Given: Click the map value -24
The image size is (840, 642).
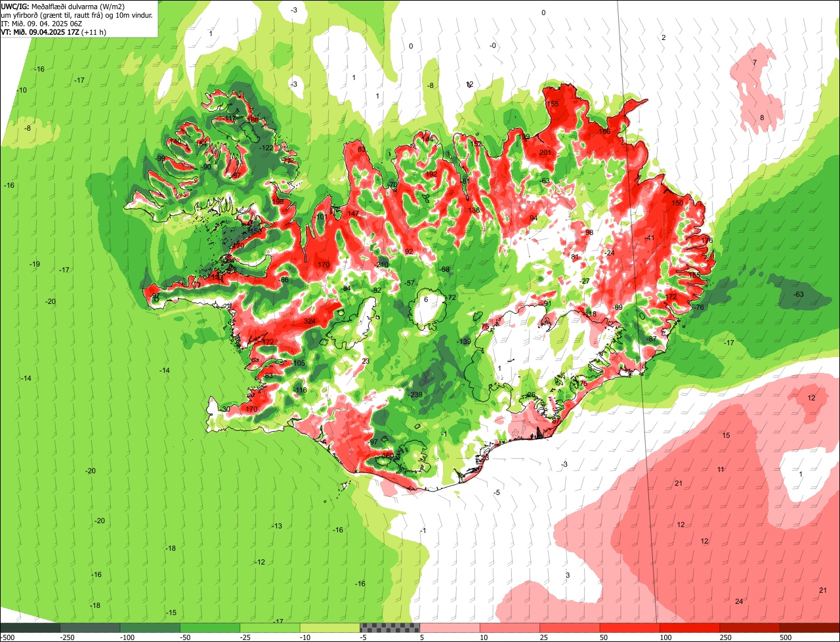Looking at the screenshot, I should click(x=610, y=253).
